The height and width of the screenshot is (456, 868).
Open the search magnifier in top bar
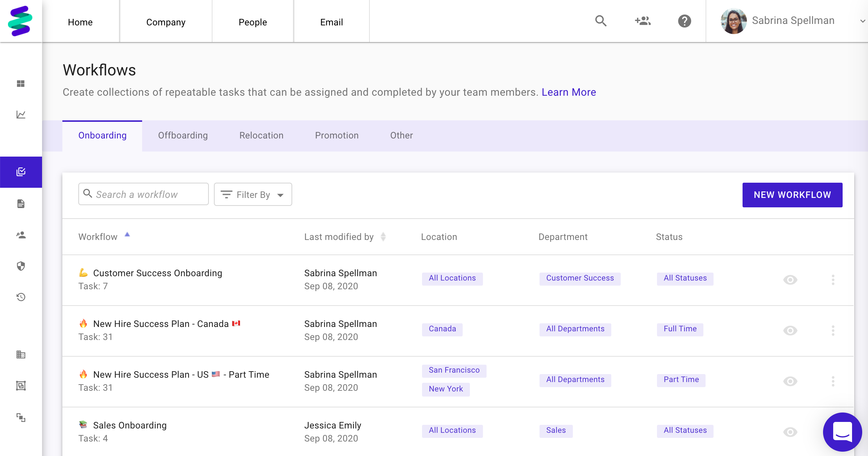coord(601,21)
